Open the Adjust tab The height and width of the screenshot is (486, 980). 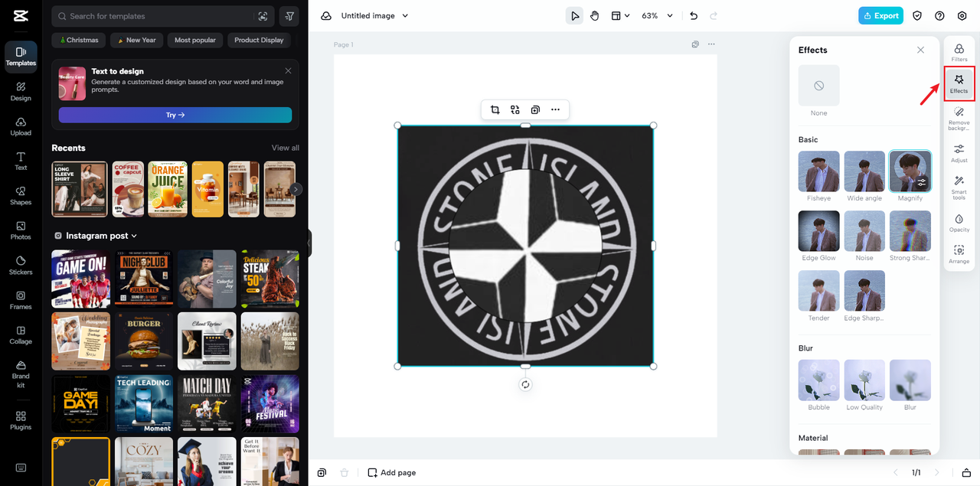coord(959,153)
